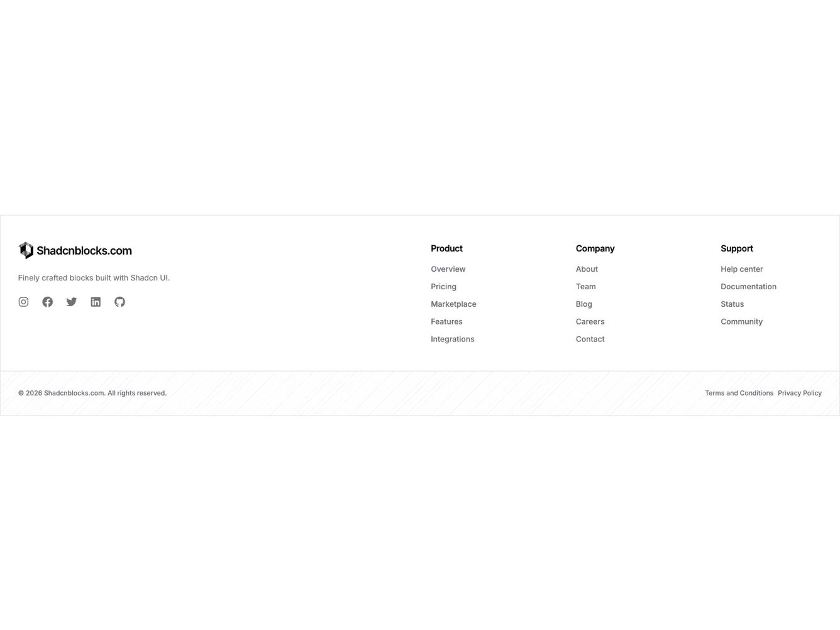
Task: Open the Twitter social icon
Action: click(72, 302)
